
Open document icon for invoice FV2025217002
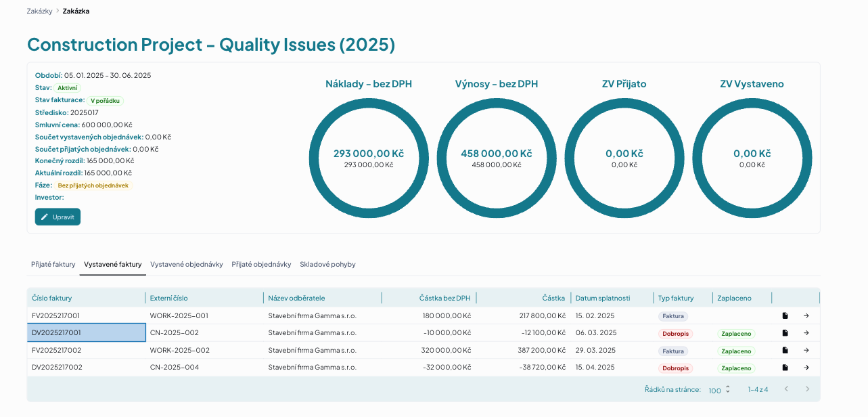tap(785, 351)
